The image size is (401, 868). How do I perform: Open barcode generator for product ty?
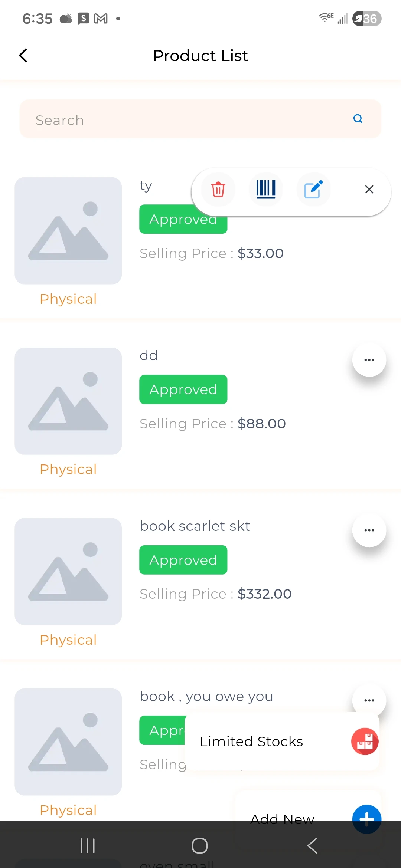[x=266, y=190]
